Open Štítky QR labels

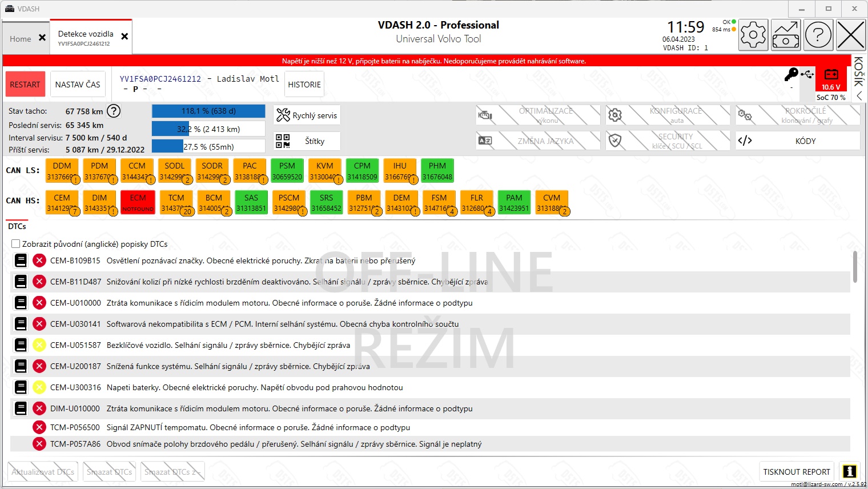[x=307, y=141]
